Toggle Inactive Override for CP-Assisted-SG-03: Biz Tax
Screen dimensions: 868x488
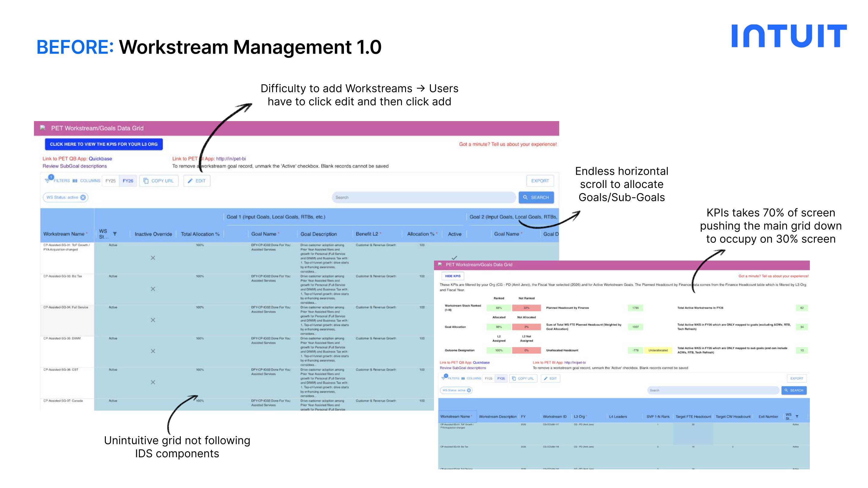point(153,289)
